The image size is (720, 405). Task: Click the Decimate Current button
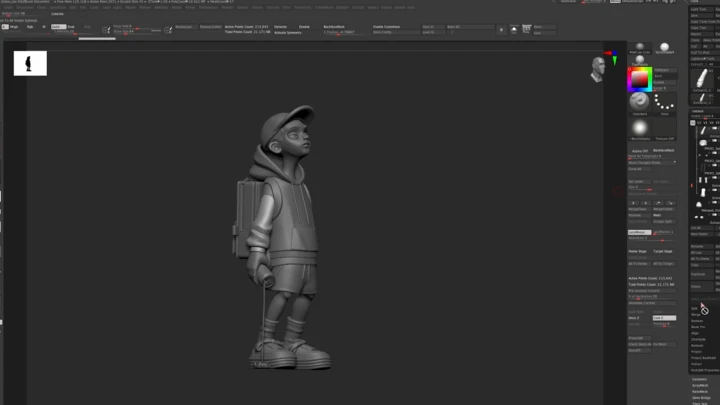[652, 303]
